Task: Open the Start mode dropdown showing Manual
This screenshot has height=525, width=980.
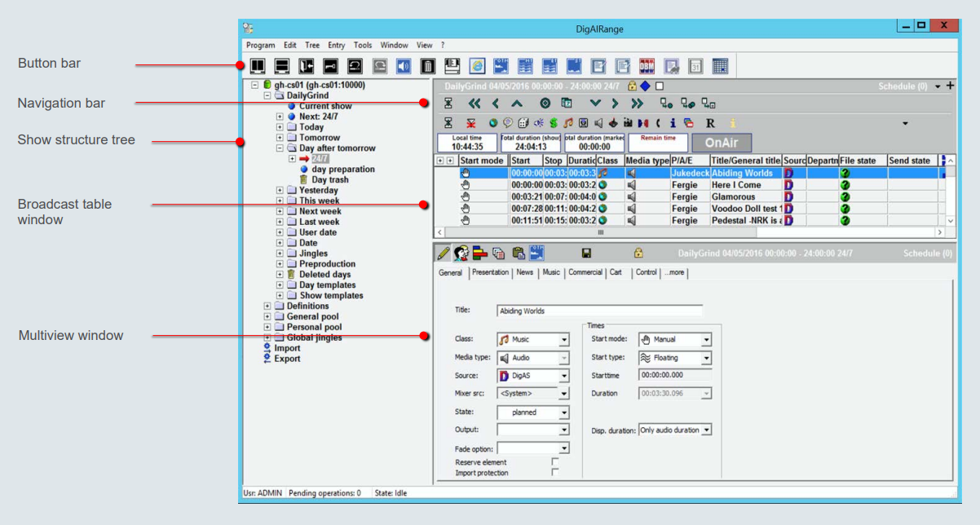Action: tap(675, 340)
